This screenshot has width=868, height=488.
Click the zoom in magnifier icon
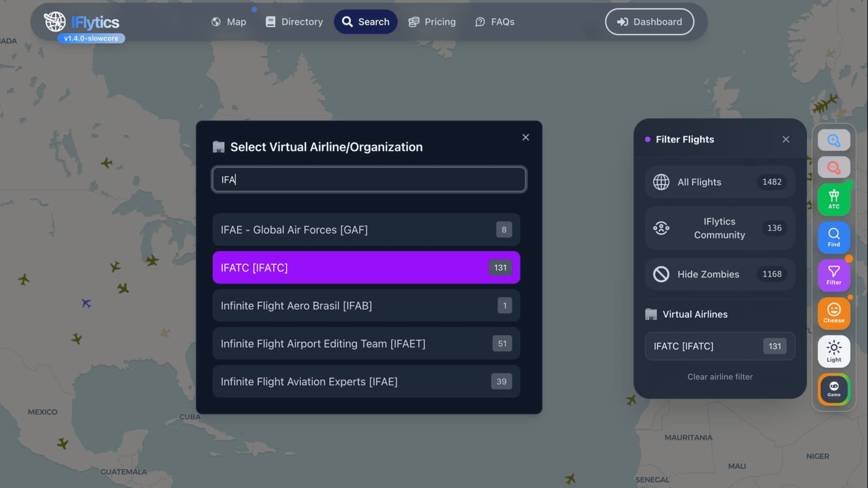coord(834,140)
